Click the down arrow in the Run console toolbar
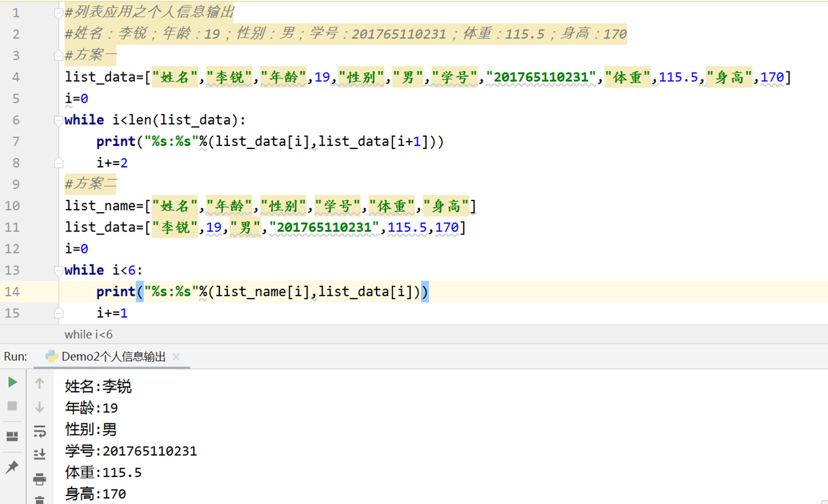This screenshot has height=504, width=828. click(x=40, y=407)
